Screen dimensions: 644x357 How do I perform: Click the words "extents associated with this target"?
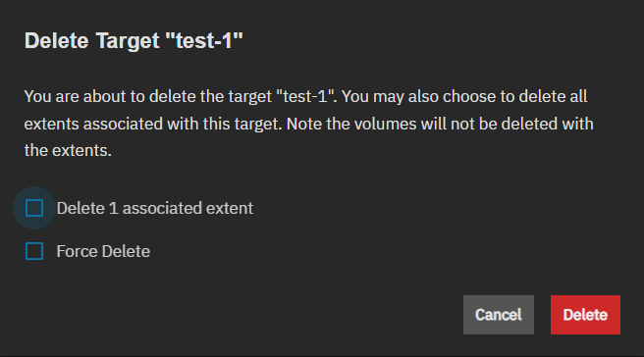click(x=151, y=124)
